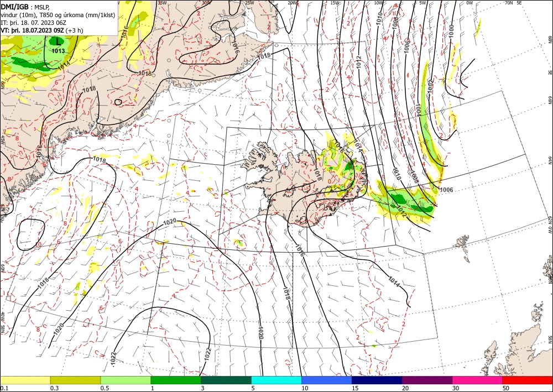Select the red 50+ legend color band
Screen dimensions: 553x392
click(528, 380)
